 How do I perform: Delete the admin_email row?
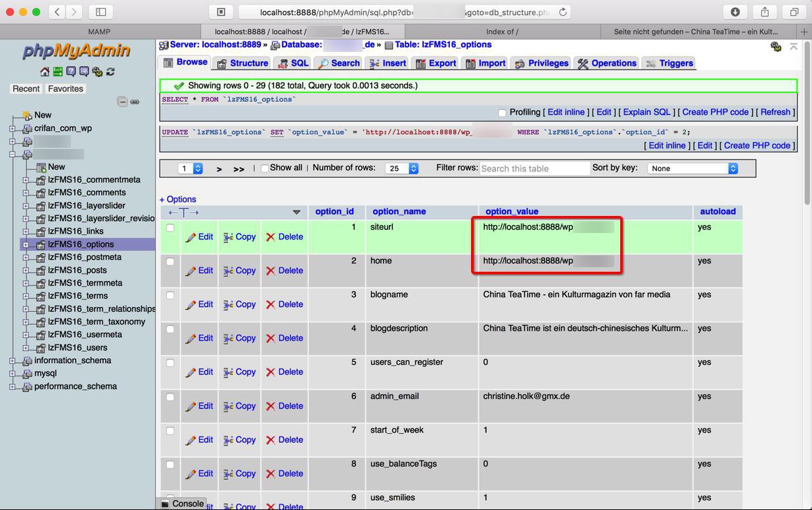tap(284, 406)
